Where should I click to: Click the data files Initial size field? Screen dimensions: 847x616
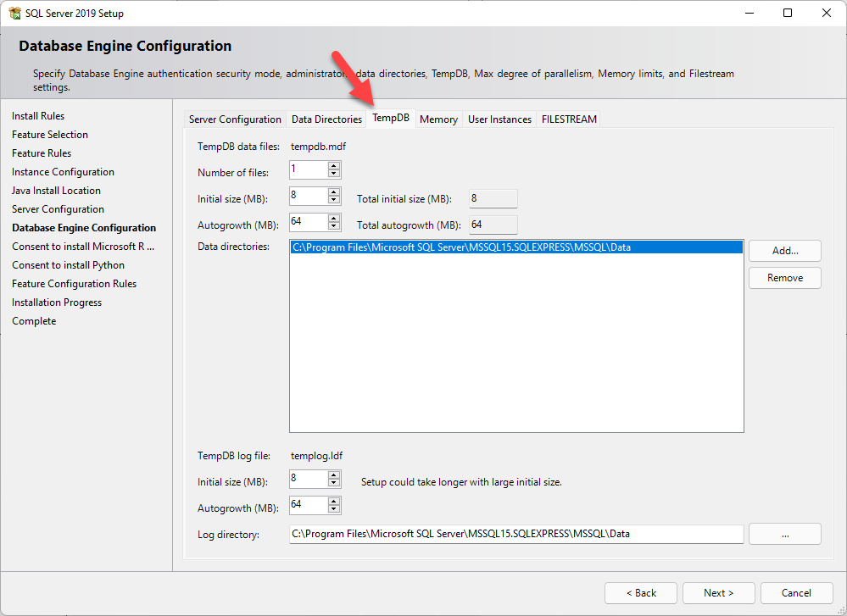coord(309,196)
